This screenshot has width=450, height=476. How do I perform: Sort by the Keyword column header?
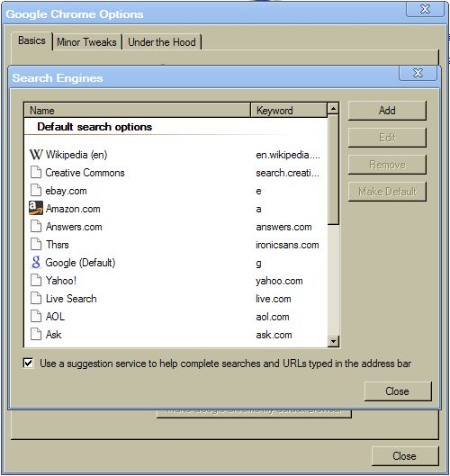pyautogui.click(x=289, y=111)
